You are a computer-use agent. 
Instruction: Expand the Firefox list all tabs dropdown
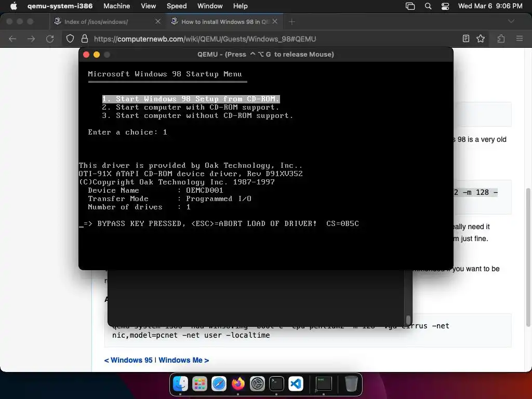point(511,21)
